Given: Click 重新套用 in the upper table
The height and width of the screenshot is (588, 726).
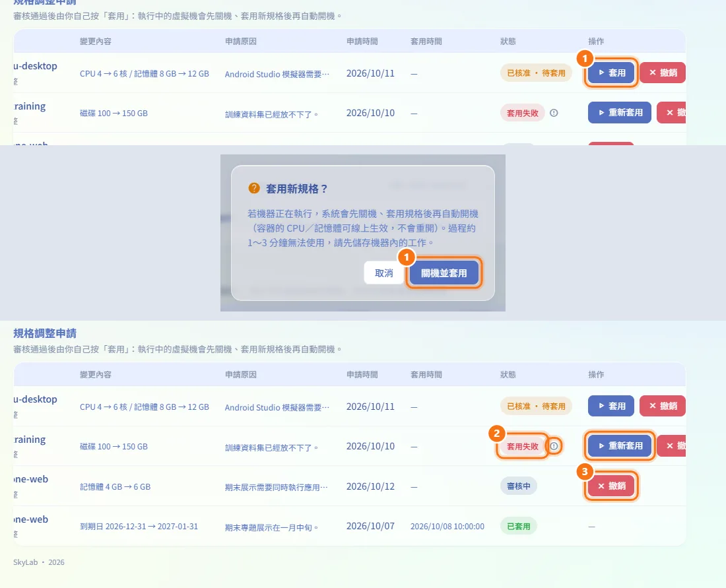Looking at the screenshot, I should (x=620, y=112).
